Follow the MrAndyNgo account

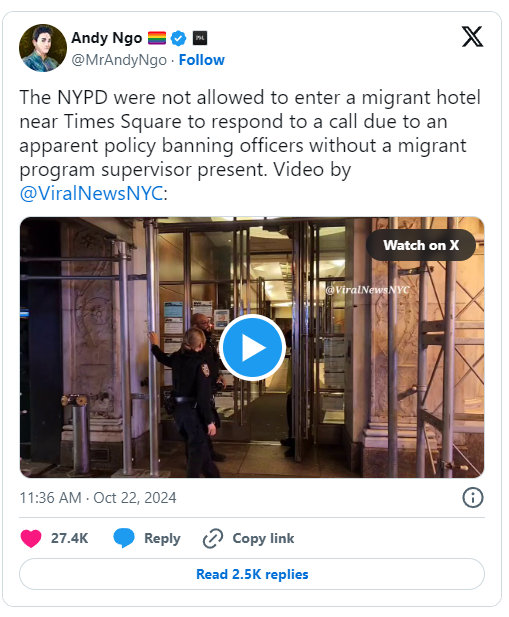click(x=202, y=60)
